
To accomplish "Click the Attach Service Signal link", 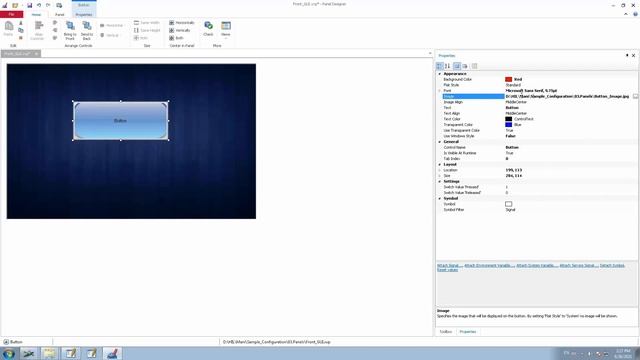I will (579, 266).
